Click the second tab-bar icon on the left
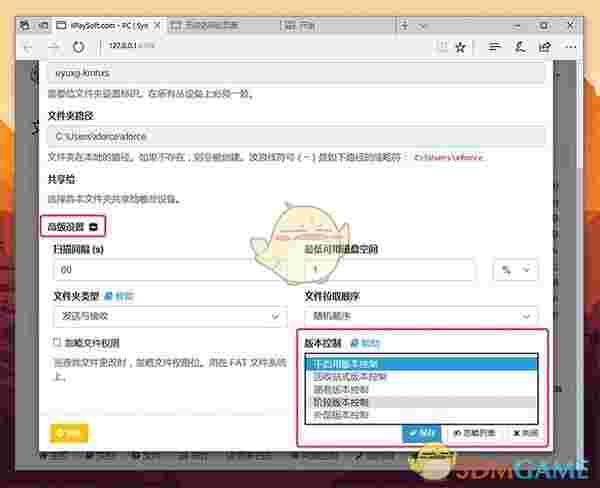The width and height of the screenshot is (600, 488). [x=43, y=26]
